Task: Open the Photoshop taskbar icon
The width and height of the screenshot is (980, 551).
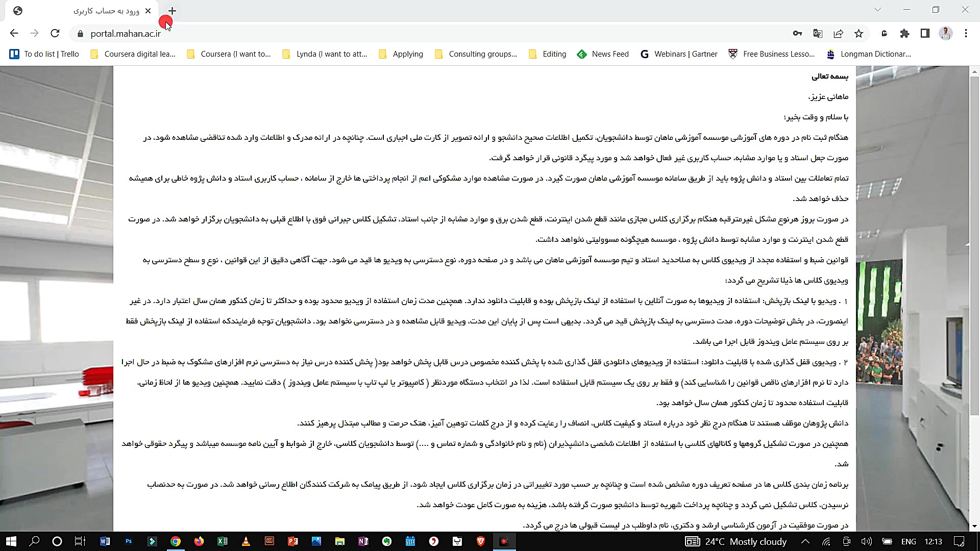Action: pos(128,541)
